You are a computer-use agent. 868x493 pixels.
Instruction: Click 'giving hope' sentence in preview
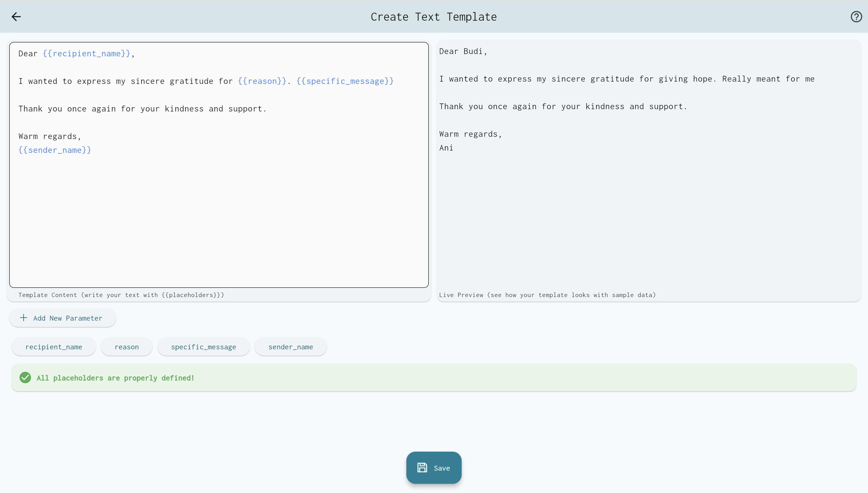click(627, 79)
